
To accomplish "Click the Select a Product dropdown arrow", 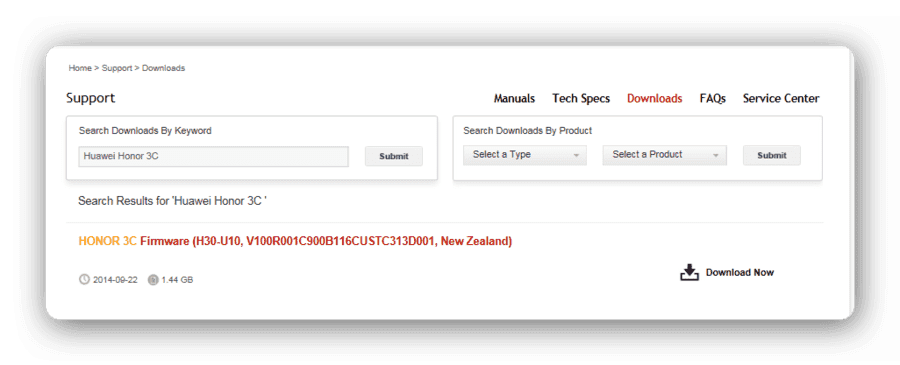I will point(716,156).
